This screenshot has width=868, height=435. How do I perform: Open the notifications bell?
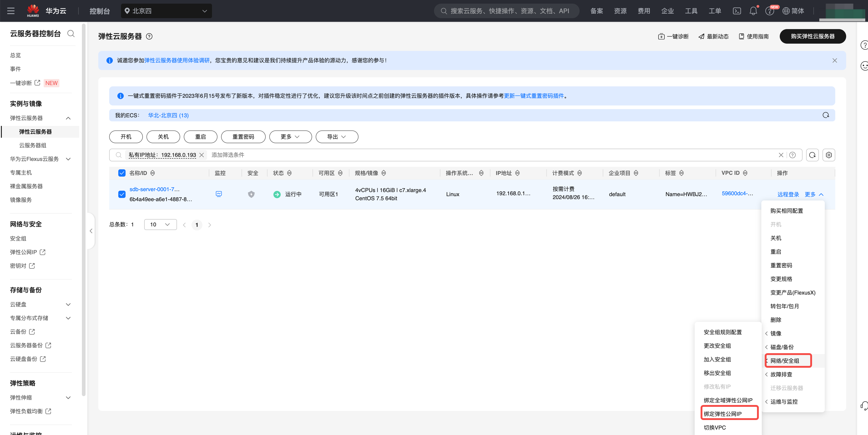[753, 11]
